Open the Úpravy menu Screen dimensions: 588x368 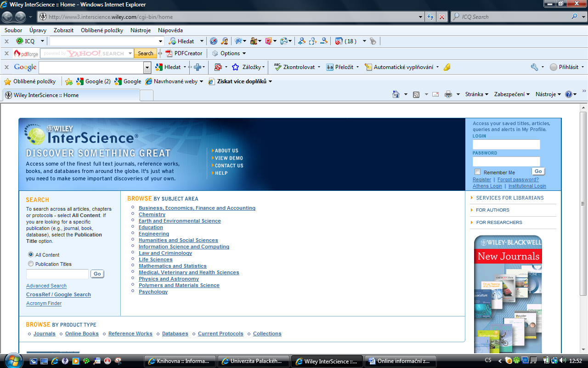(x=38, y=30)
